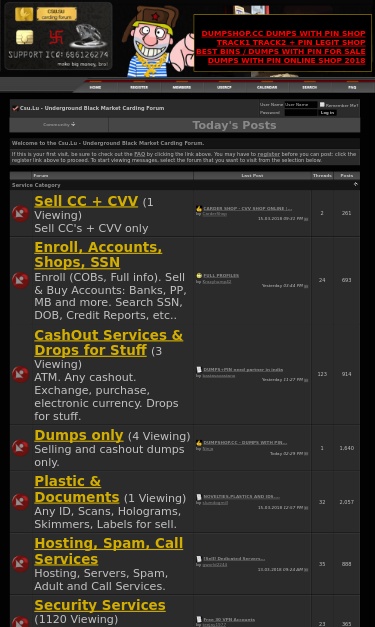The width and height of the screenshot is (375, 627).
Task: Open the Sell CC + CVV forum title link
Action: click(x=86, y=201)
